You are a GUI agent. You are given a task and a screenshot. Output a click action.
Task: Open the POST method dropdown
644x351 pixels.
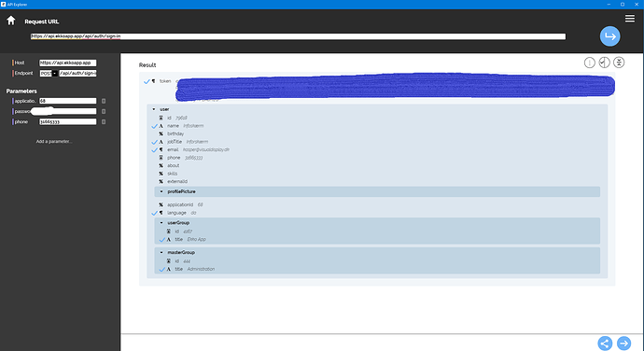(49, 73)
